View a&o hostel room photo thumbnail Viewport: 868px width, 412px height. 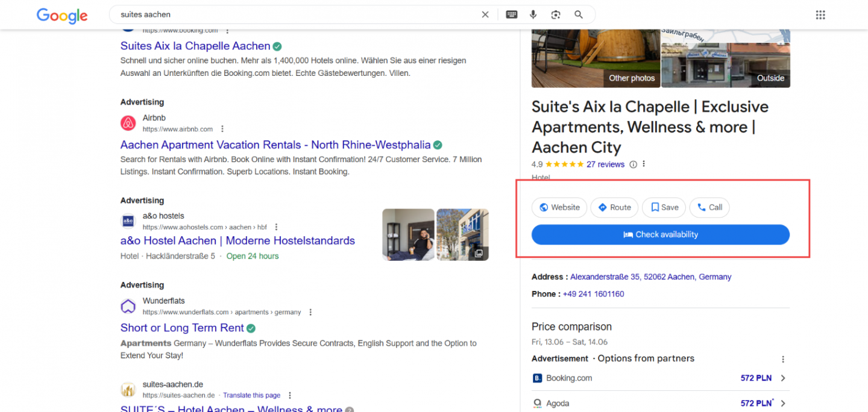408,234
